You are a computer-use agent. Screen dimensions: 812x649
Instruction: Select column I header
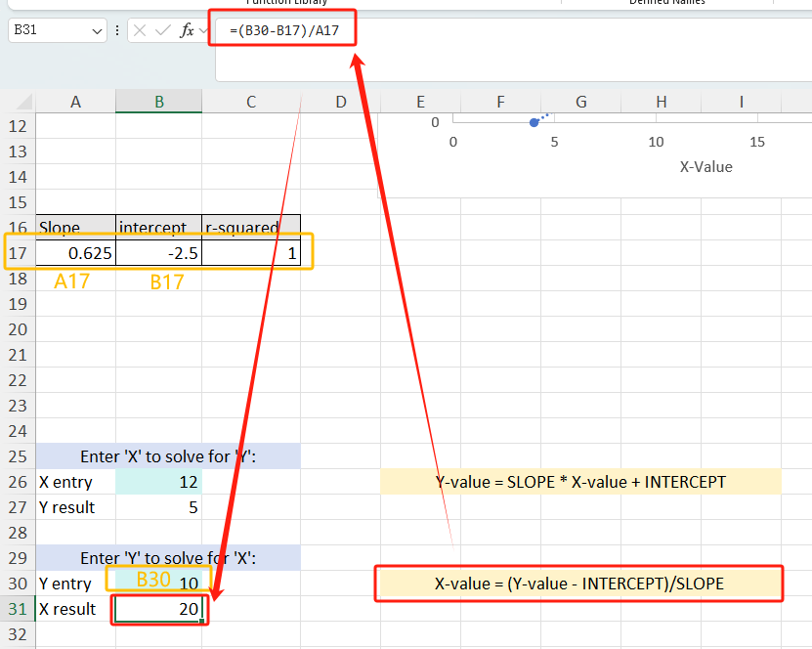[x=741, y=102]
